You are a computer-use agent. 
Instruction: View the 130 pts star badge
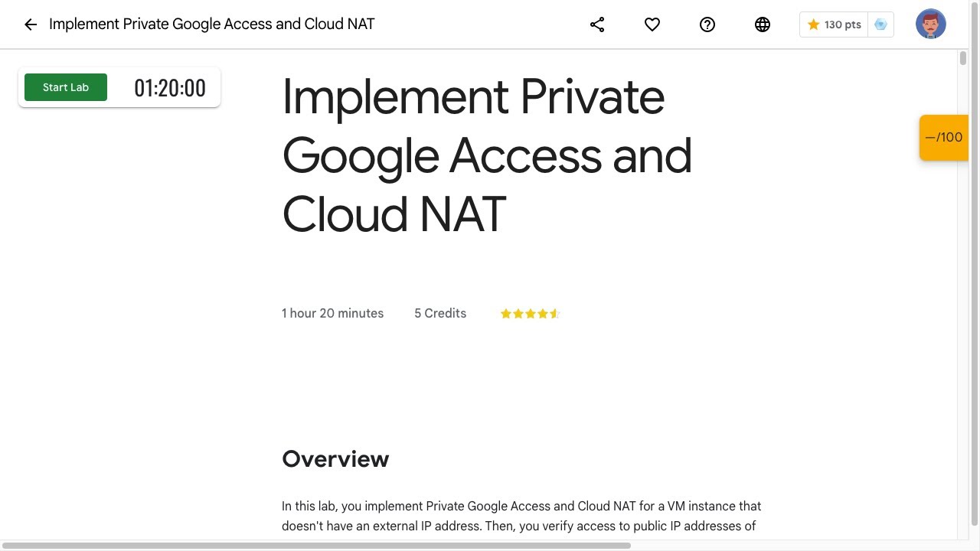click(x=835, y=24)
